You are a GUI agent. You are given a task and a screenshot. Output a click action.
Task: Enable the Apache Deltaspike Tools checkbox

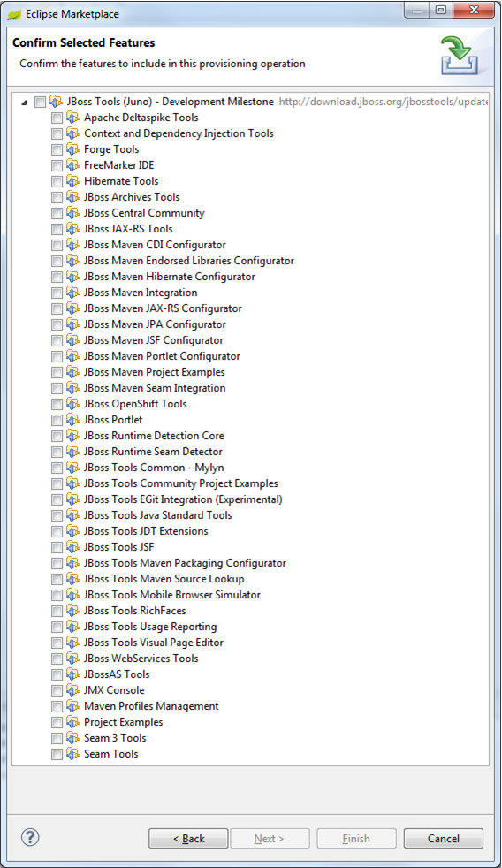tap(57, 118)
